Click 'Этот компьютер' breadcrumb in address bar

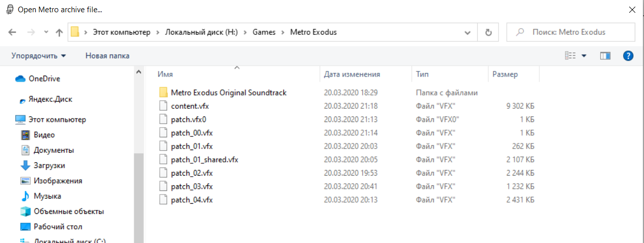(x=121, y=32)
